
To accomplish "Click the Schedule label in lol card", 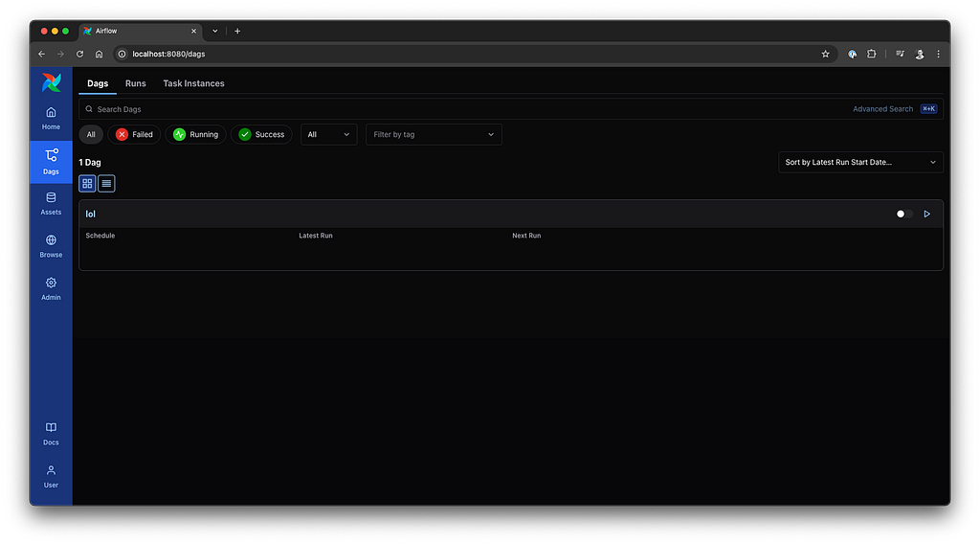I will click(100, 236).
